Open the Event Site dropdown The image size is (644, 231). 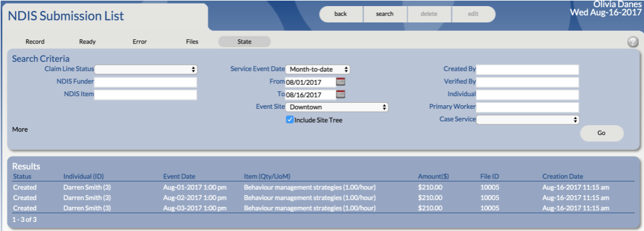(336, 107)
